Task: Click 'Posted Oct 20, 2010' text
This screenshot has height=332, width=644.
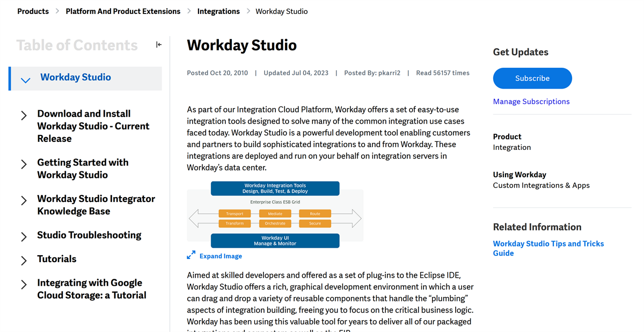Action: 217,73
